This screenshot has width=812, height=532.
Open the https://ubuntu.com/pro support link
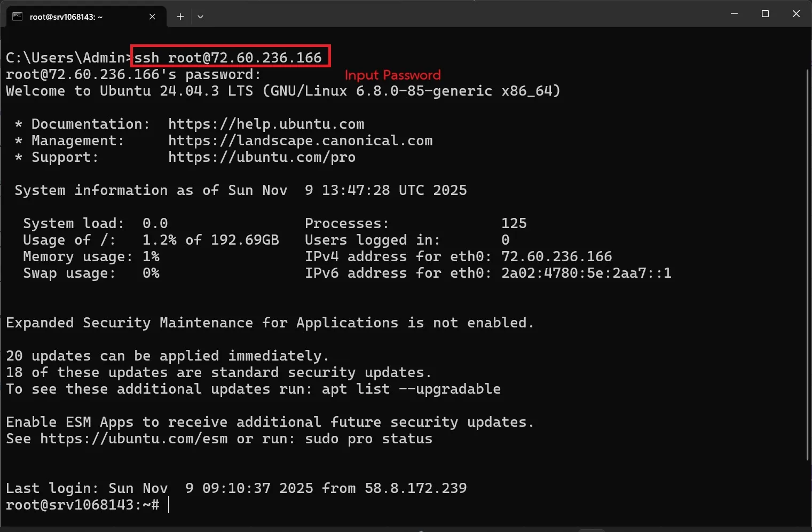(x=262, y=157)
